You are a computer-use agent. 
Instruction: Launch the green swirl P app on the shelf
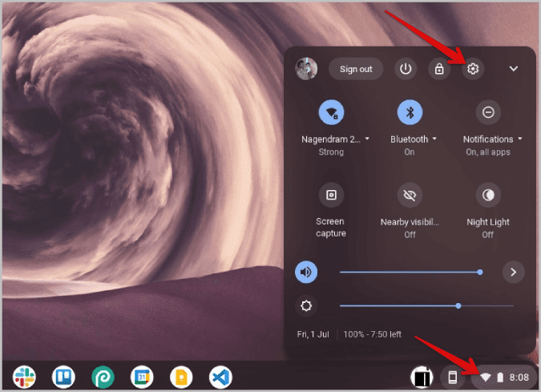pos(103,377)
